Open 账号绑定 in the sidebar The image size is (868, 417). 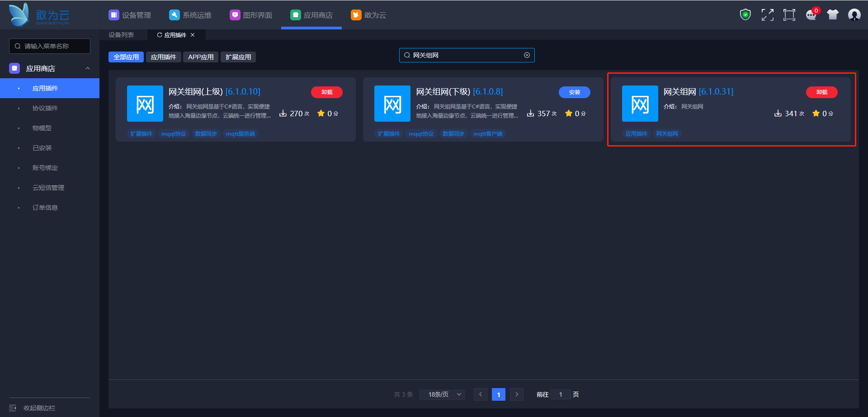click(50, 168)
